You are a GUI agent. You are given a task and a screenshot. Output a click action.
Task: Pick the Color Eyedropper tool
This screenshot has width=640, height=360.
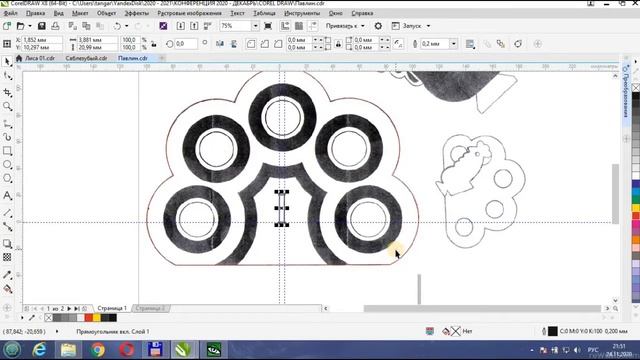pyautogui.click(x=7, y=275)
